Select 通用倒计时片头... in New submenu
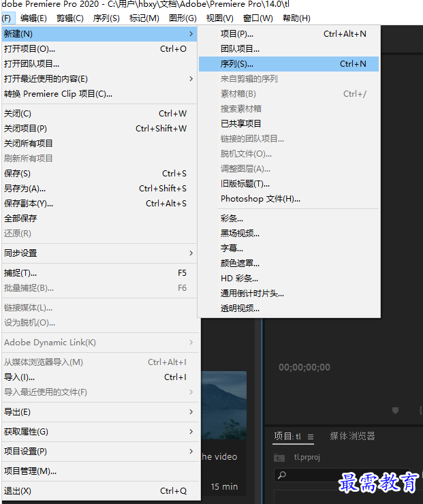Image resolution: width=423 pixels, height=504 pixels. [x=289, y=294]
